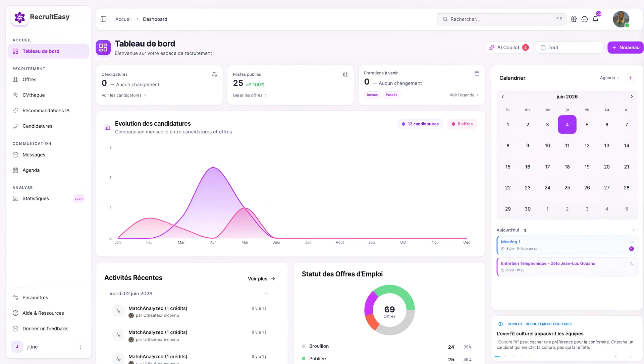Toggle the sidebar panel icon
644x364 pixels.
point(104,19)
